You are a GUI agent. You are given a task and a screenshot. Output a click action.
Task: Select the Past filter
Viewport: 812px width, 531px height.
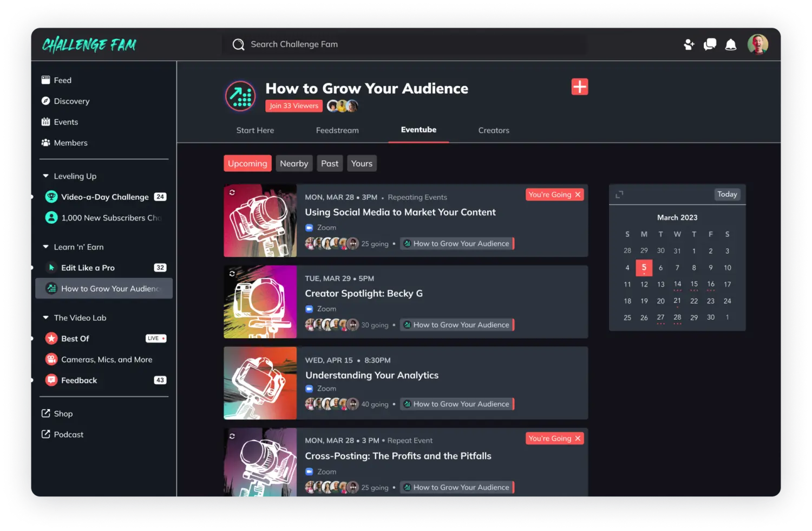click(330, 164)
